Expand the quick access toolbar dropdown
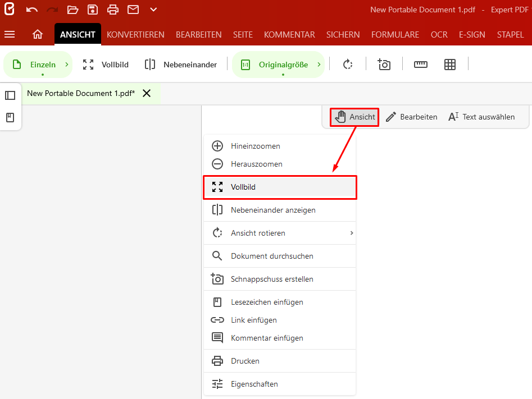This screenshot has width=532, height=399. (x=153, y=10)
